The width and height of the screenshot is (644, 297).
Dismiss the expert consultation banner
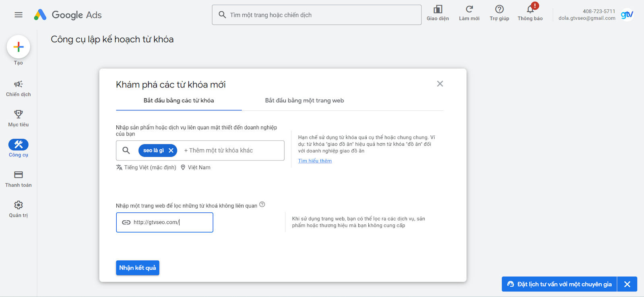[x=627, y=284]
